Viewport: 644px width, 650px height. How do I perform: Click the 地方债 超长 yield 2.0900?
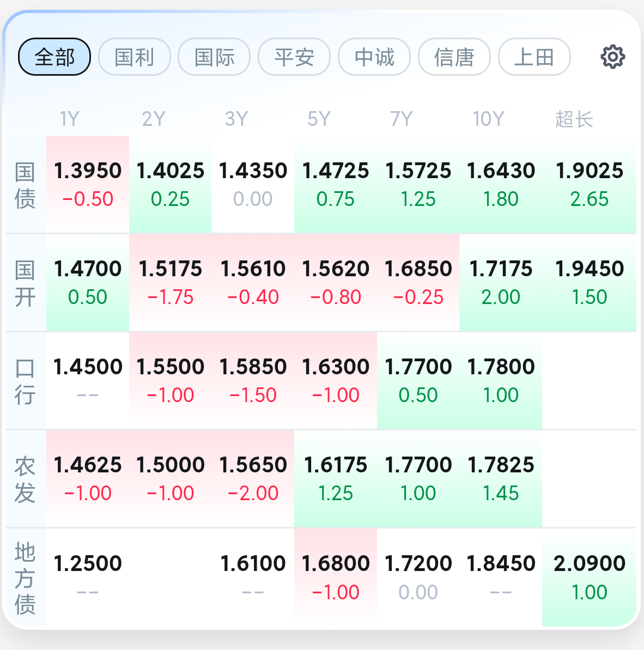point(590,578)
